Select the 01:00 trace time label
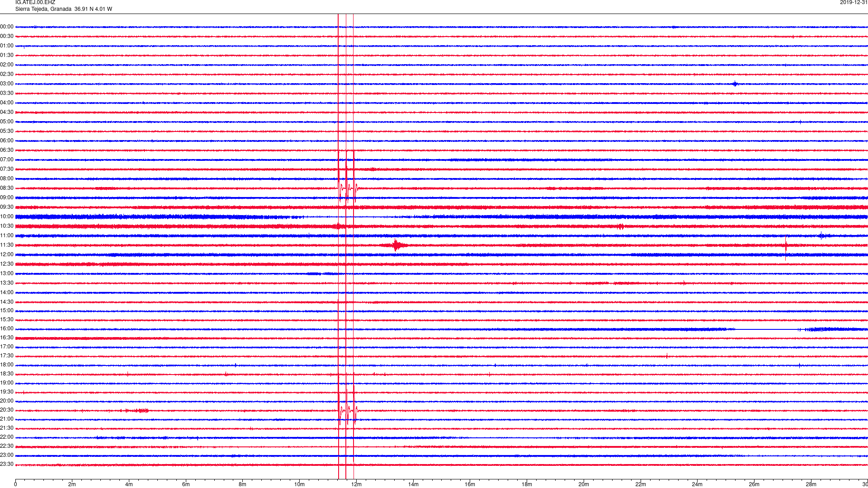 click(x=7, y=46)
